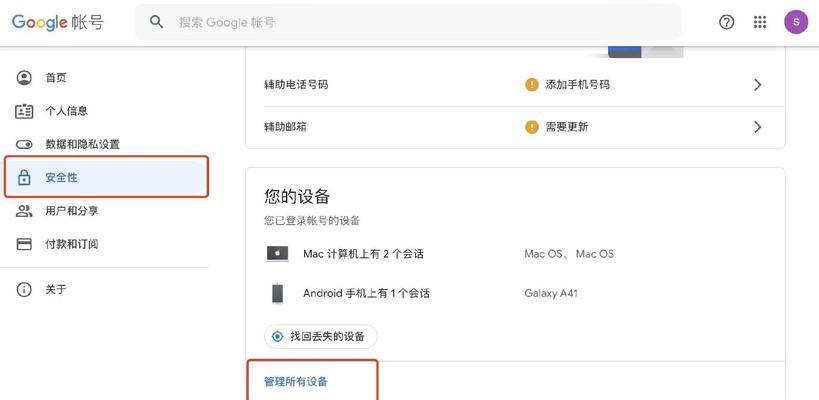This screenshot has height=400, width=819.
Task: Click the Android phone device icon
Action: click(x=277, y=293)
